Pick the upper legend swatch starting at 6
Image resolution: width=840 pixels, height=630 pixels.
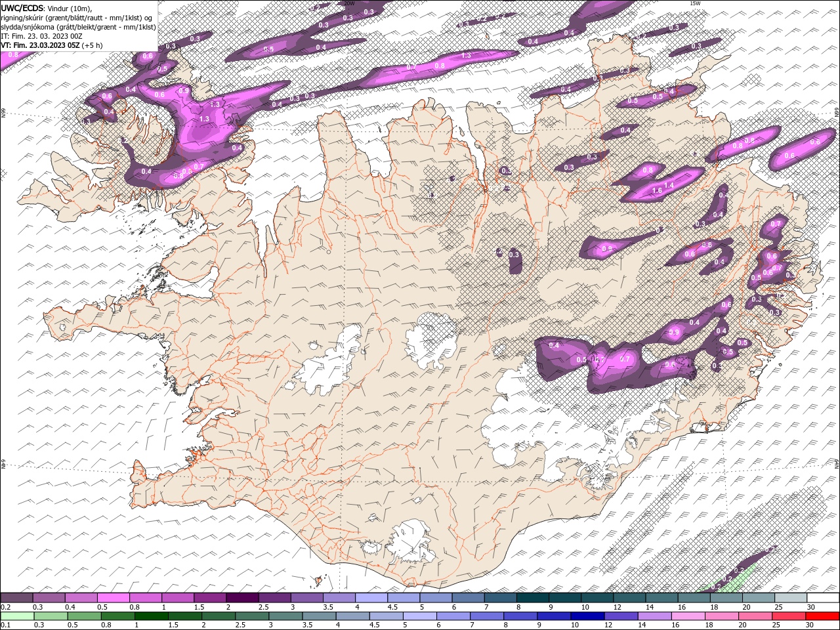pyautogui.click(x=467, y=598)
